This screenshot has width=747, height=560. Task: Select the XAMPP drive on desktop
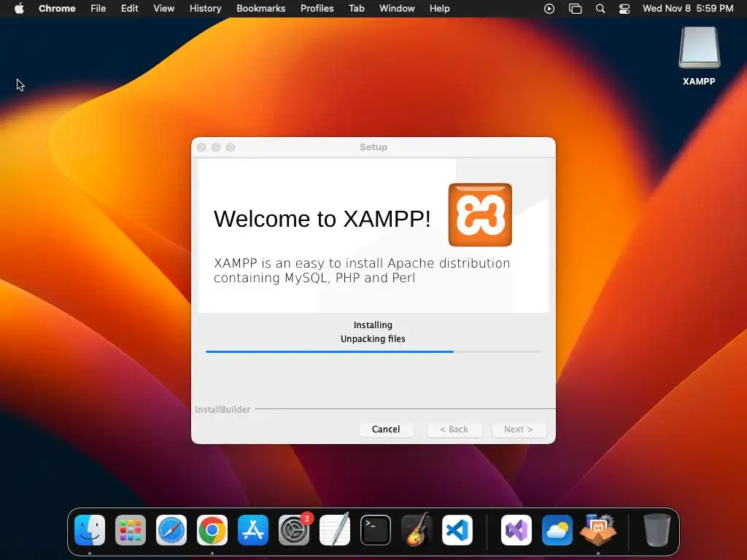coord(699,55)
